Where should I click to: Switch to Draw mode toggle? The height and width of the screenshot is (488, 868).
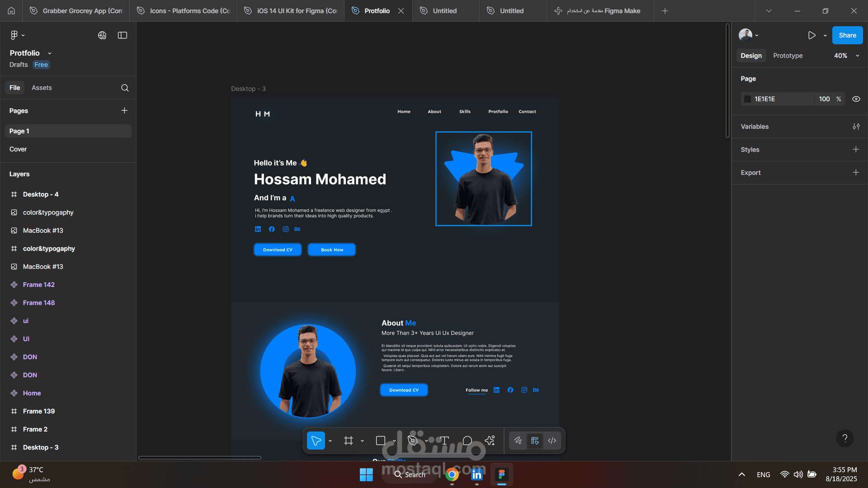point(518,441)
